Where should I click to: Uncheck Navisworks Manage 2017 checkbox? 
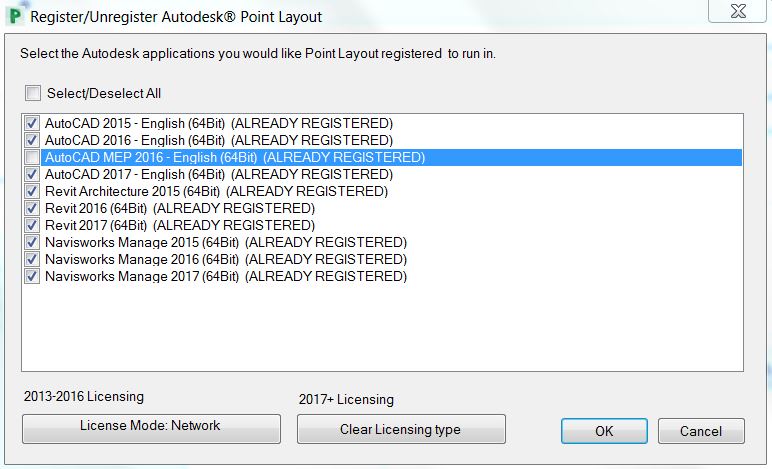click(x=32, y=276)
